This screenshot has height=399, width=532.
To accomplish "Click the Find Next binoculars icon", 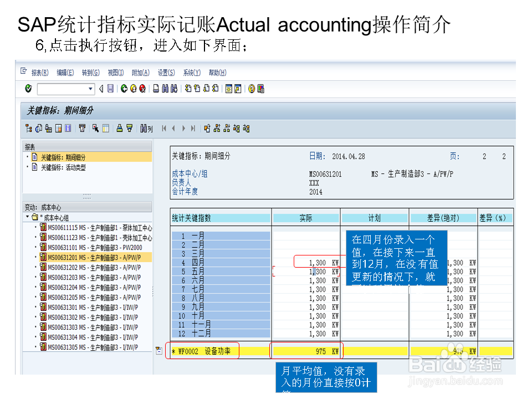I will (174, 89).
